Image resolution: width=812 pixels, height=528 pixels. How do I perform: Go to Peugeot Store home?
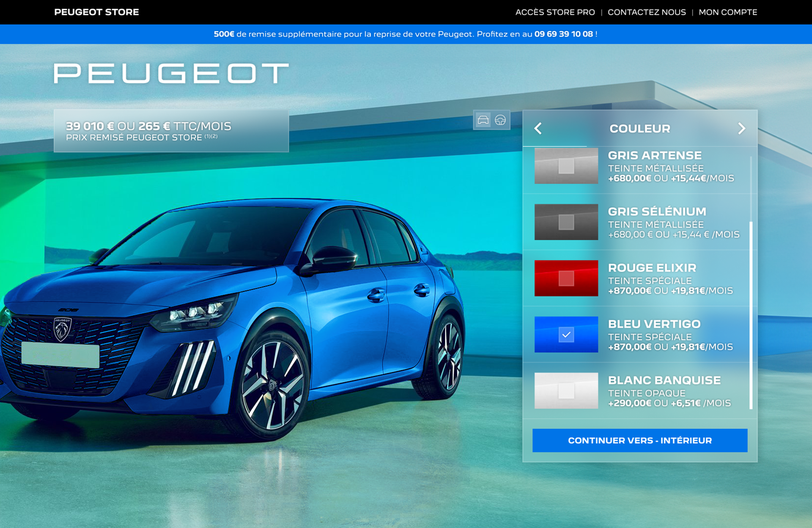pos(96,12)
